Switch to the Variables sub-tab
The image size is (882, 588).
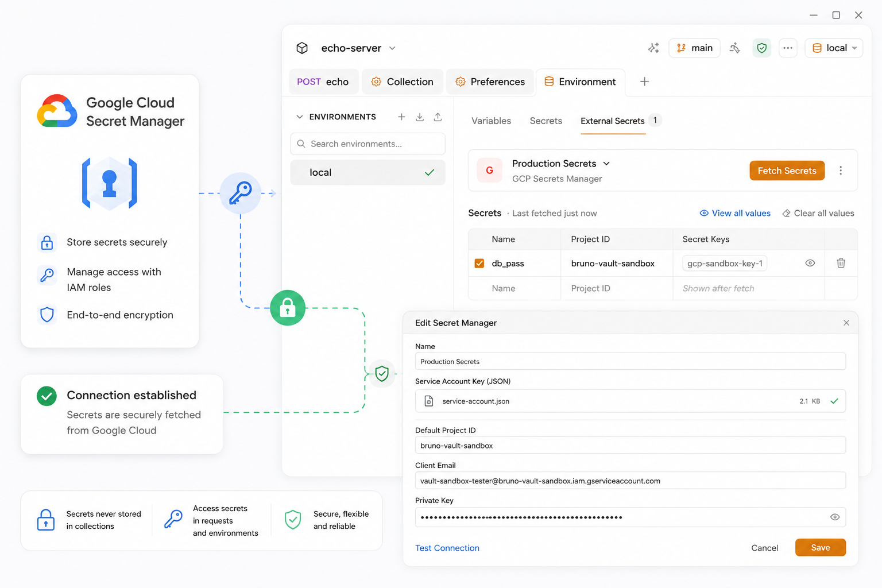pos(491,121)
